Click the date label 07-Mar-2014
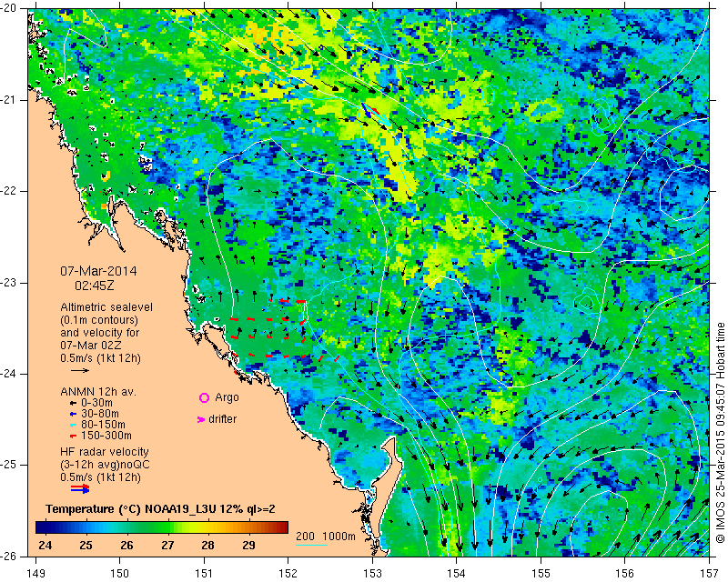Viewport: 728px width, 582px height. [99, 271]
